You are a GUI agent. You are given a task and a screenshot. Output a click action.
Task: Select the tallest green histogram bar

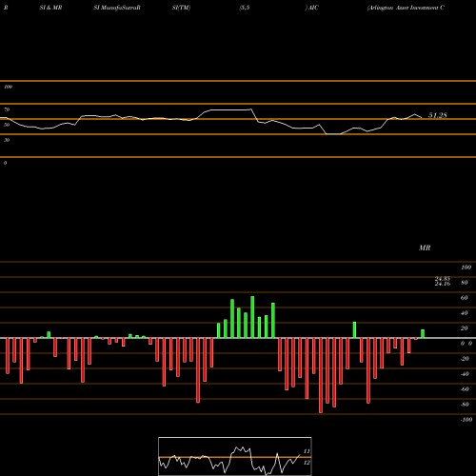(x=252, y=317)
